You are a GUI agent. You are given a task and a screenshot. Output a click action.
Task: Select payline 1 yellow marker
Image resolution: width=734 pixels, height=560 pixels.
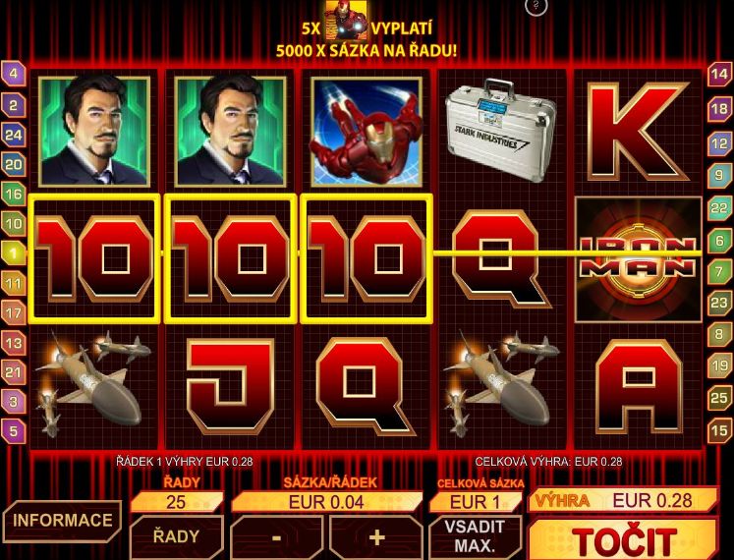(14, 253)
